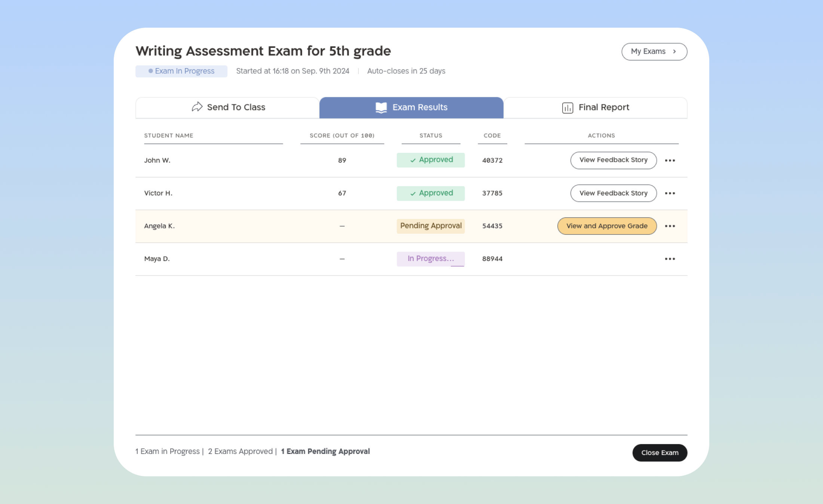Image resolution: width=823 pixels, height=504 pixels.
Task: Open the three-dot menu for Maya D.
Action: click(670, 259)
